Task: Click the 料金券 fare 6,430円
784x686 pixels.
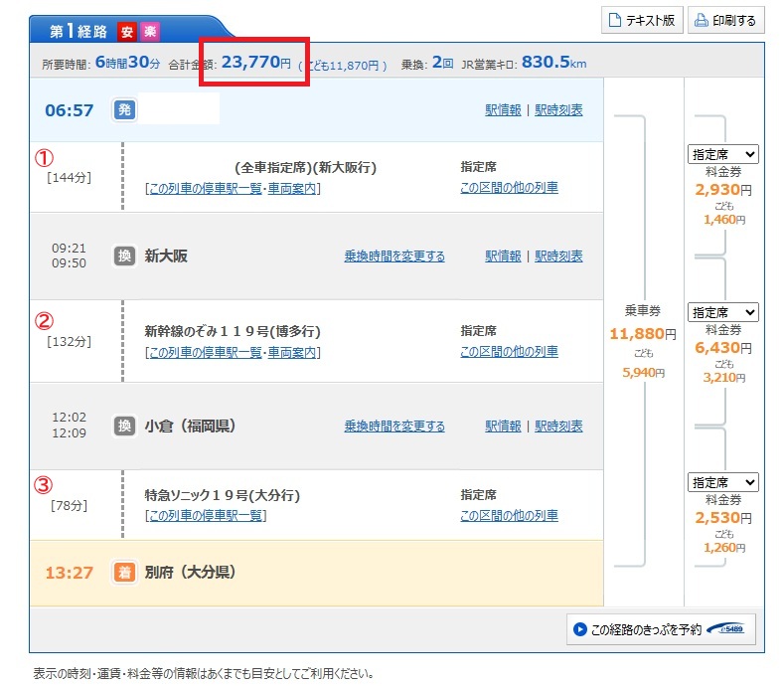Action: tap(723, 348)
